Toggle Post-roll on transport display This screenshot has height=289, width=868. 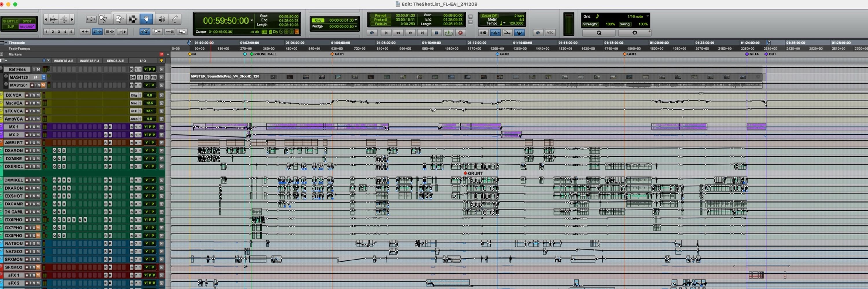pos(380,20)
